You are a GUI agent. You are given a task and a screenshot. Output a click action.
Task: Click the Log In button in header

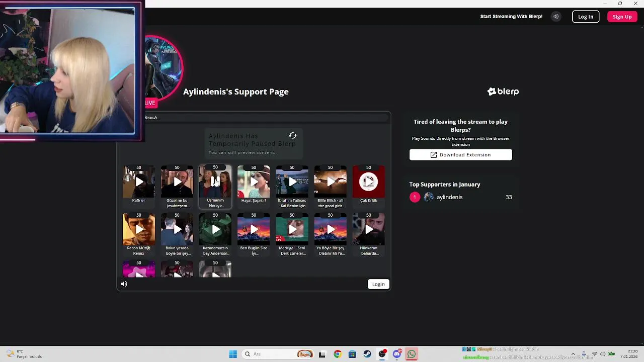click(x=586, y=17)
